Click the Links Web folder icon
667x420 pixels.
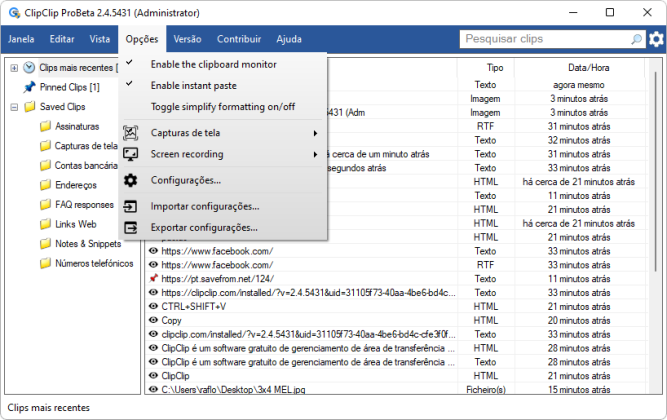(x=45, y=224)
